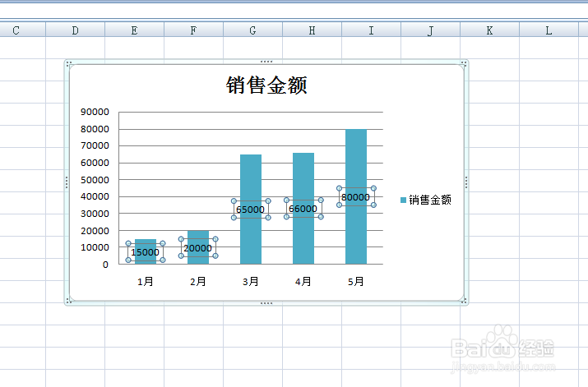588x387 pixels.
Task: Click the chart's bottom-right corner handle
Action: (x=465, y=302)
